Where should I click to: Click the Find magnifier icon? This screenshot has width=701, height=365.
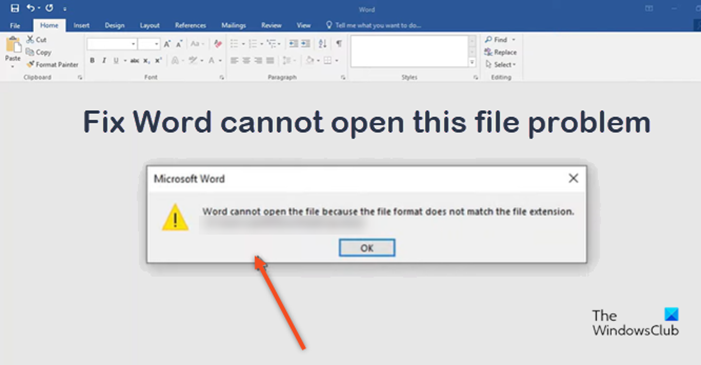click(x=489, y=39)
